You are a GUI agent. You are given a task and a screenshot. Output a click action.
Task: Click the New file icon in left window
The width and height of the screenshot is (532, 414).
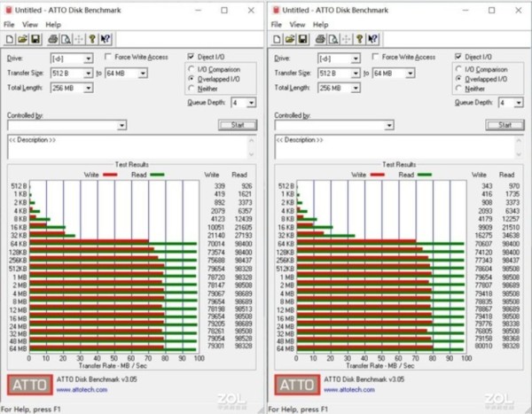pos(9,39)
